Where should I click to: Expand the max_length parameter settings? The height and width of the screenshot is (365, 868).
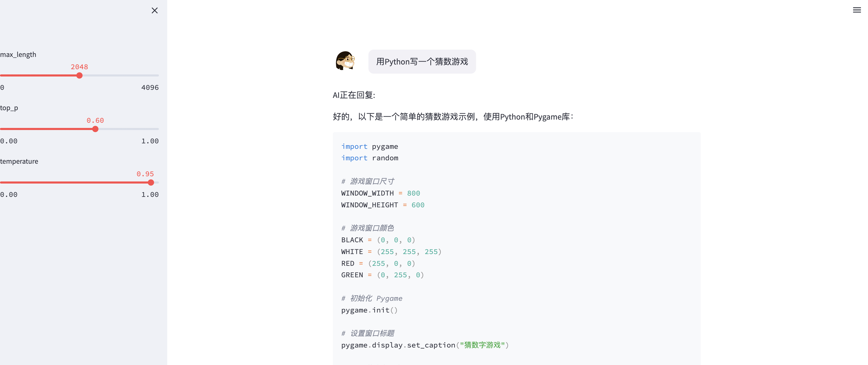click(x=18, y=54)
